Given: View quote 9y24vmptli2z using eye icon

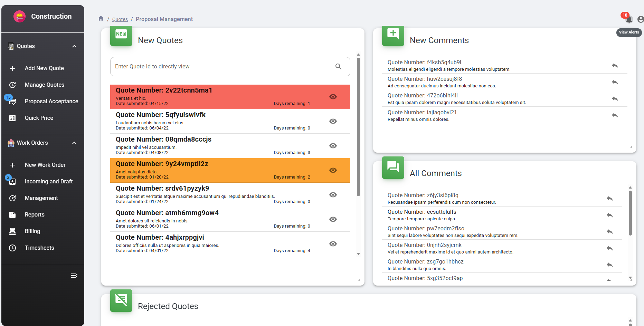Looking at the screenshot, I should point(333,170).
